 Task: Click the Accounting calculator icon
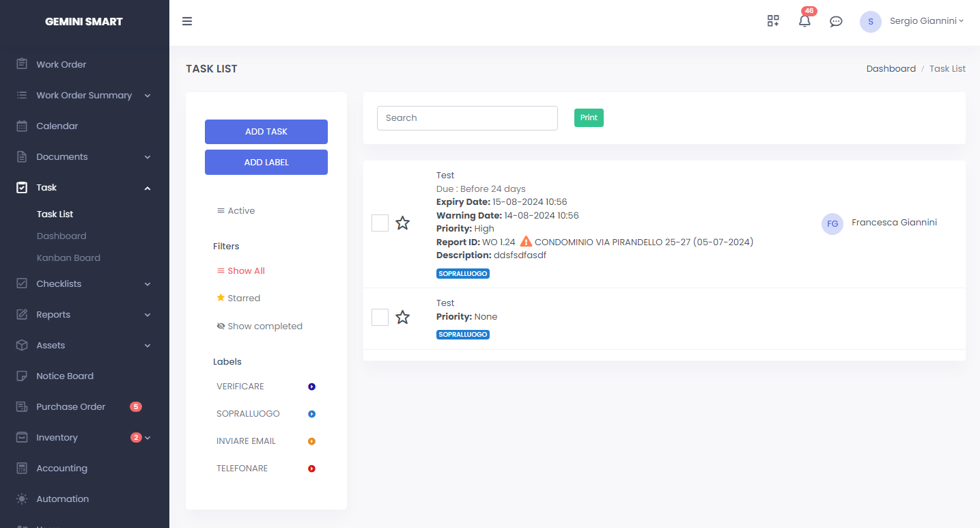tap(22, 468)
